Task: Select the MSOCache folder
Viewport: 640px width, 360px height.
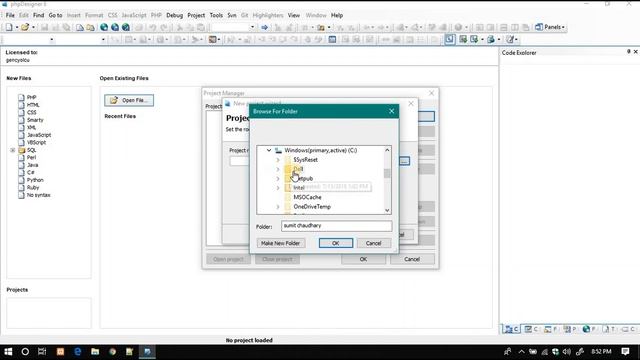Action: click(x=307, y=197)
